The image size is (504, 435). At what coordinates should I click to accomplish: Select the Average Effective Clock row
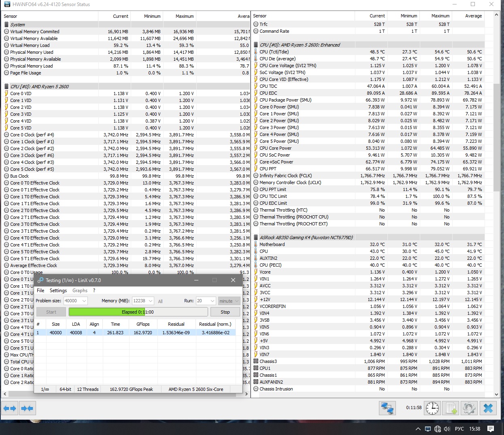tap(126, 265)
